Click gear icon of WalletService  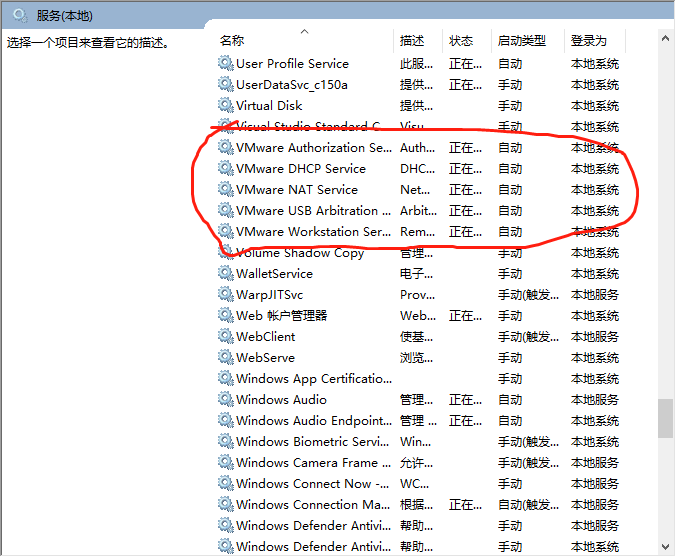[x=225, y=273]
